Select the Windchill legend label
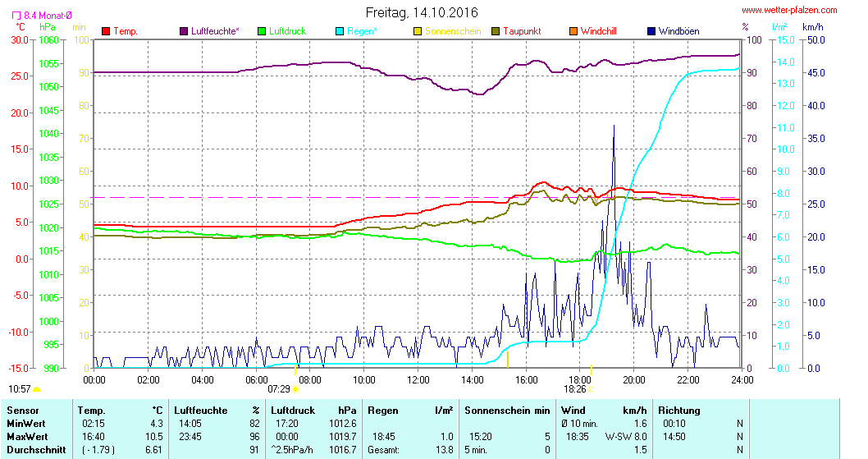 coord(599,31)
